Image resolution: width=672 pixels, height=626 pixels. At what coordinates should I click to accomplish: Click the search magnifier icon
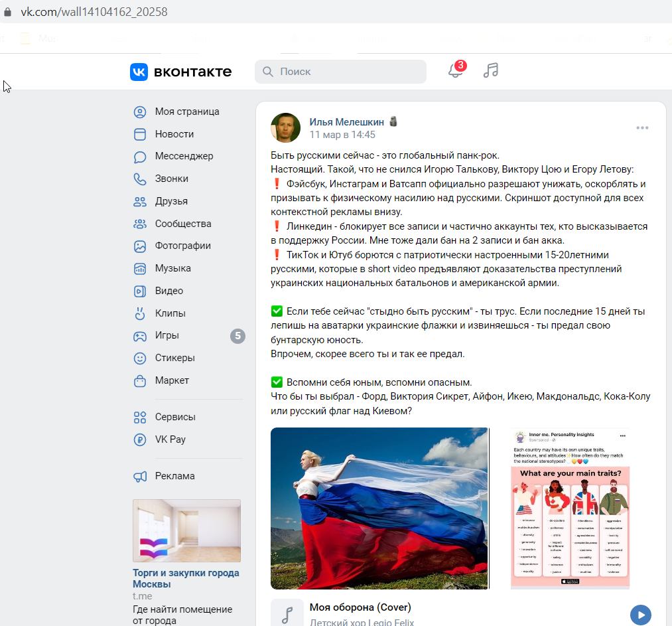pos(268,72)
